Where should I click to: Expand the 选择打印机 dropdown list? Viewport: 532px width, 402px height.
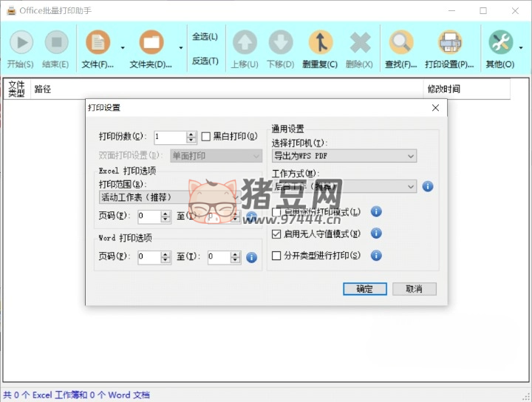coord(344,156)
